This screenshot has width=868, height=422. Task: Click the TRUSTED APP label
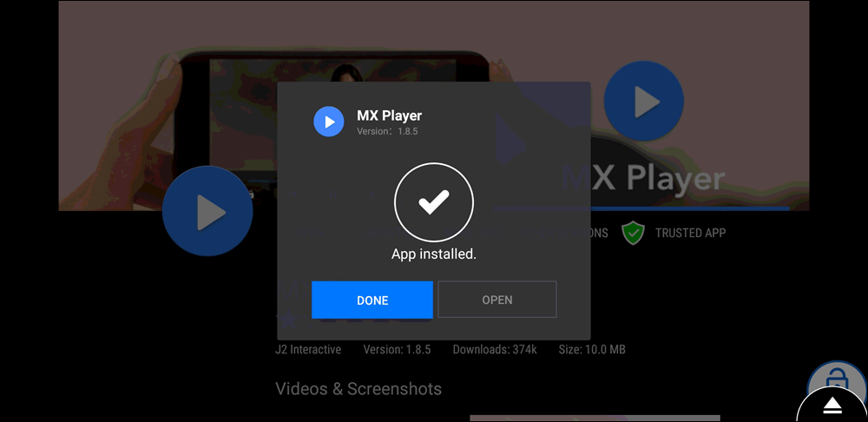(x=690, y=233)
